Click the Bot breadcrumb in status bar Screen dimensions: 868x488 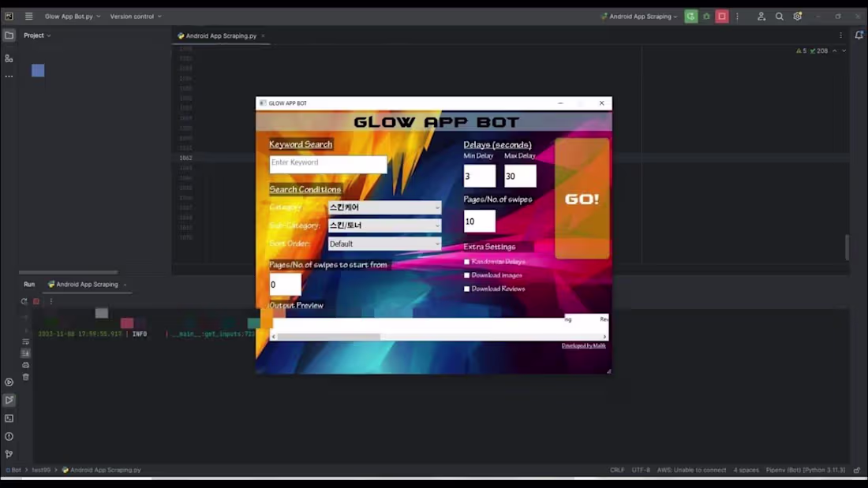(14, 471)
